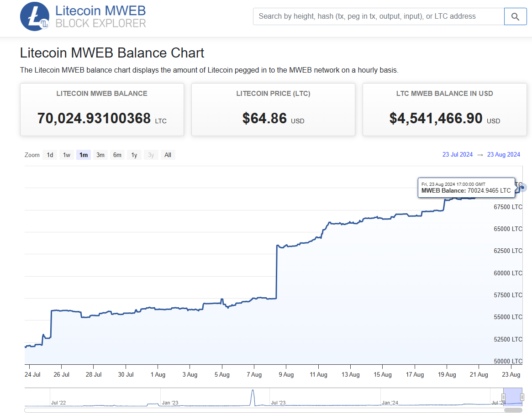Click the 24 Jul x-axis label
532x415 pixels.
(32, 375)
